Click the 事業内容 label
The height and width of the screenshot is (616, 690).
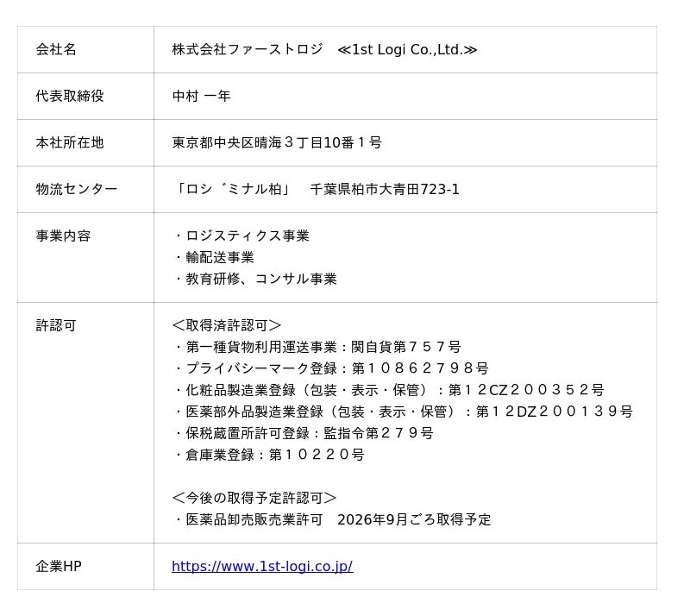point(63,236)
